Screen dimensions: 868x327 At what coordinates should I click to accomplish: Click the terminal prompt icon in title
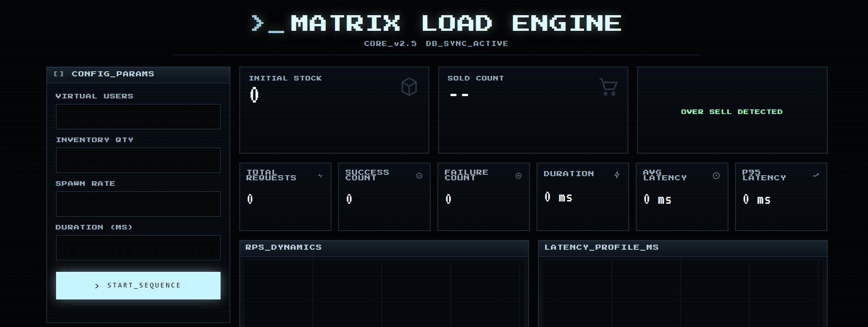267,23
